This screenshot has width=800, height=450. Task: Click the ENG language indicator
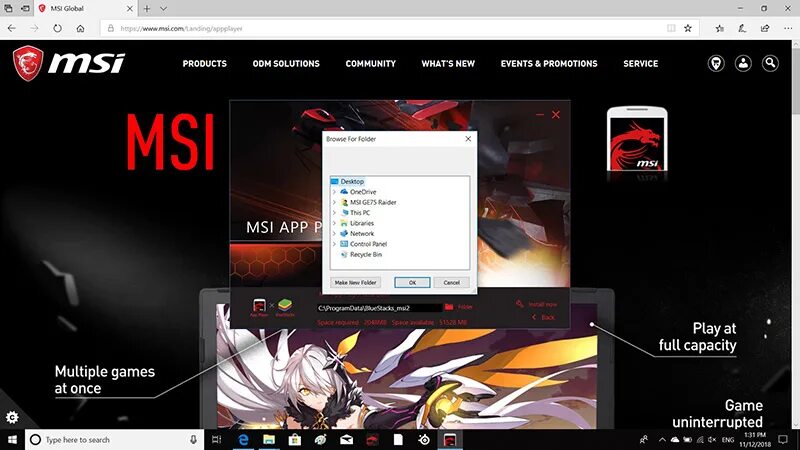tap(728, 439)
